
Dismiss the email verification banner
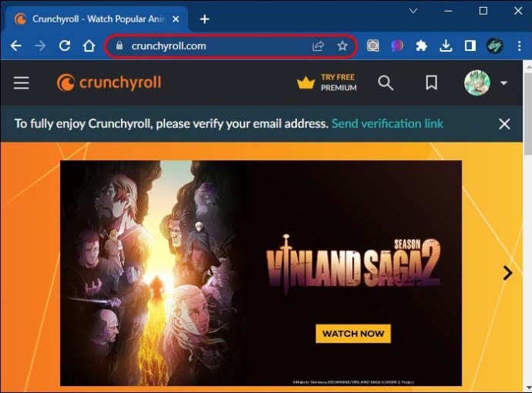(504, 124)
